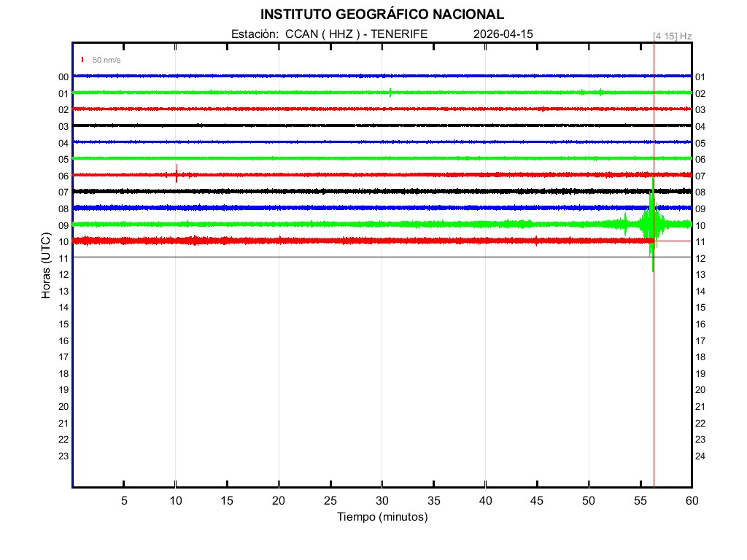Click the large seismic event on the 09 trace
The width and height of the screenshot is (747, 560).
651,224
